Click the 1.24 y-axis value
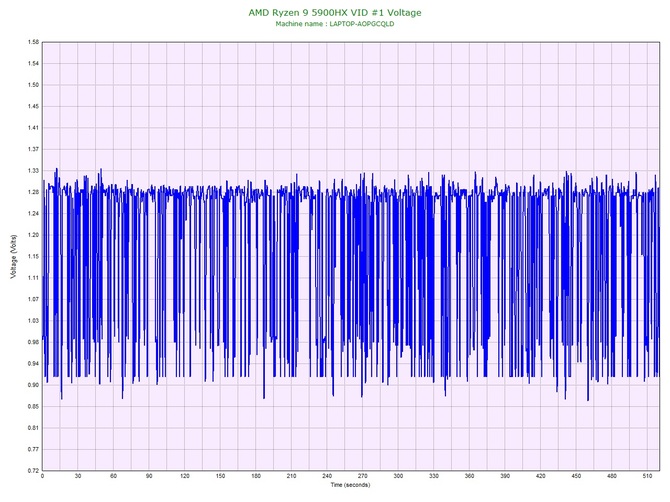The width and height of the screenshot is (670, 502). point(33,214)
